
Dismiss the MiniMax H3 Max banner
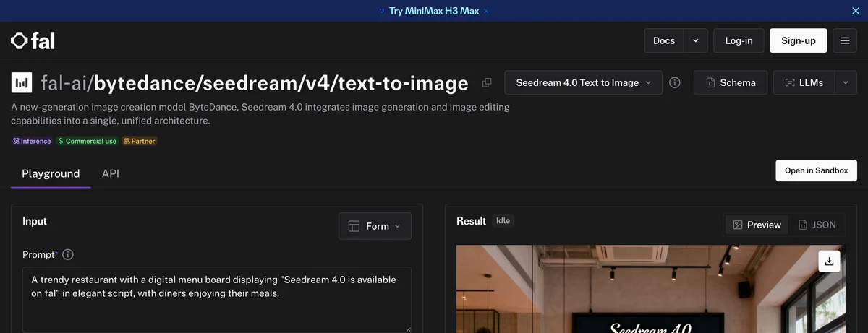(x=856, y=11)
